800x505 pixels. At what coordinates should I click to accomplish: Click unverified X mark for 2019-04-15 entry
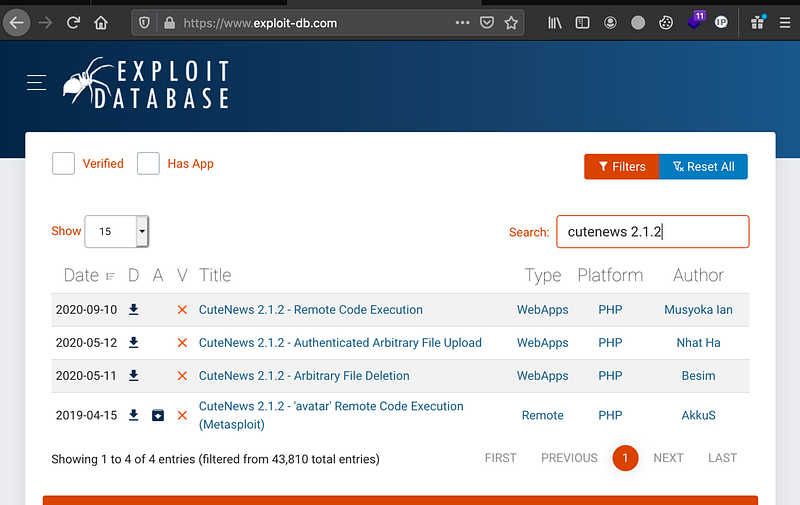tap(182, 415)
